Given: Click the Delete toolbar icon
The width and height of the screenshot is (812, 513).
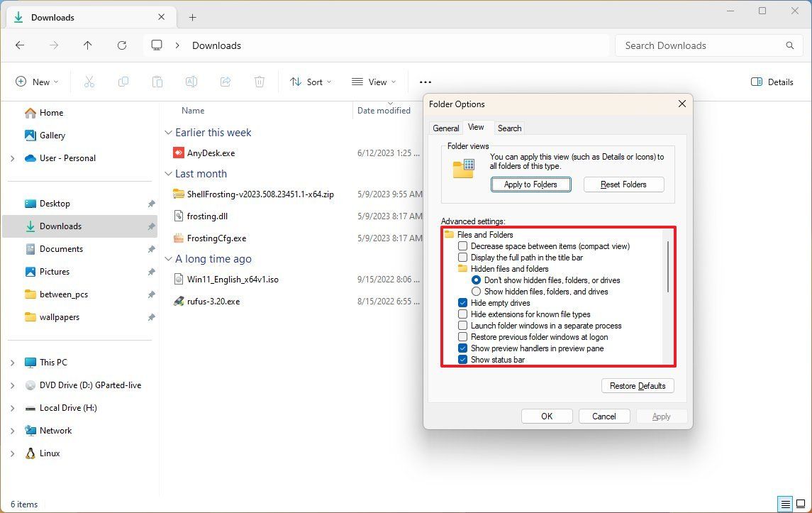Looking at the screenshot, I should pos(260,82).
